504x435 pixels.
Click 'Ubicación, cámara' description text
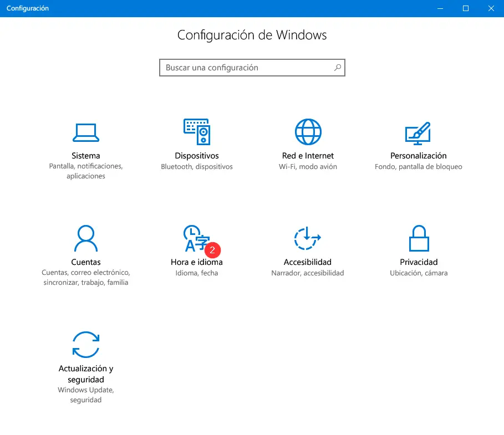(x=419, y=273)
